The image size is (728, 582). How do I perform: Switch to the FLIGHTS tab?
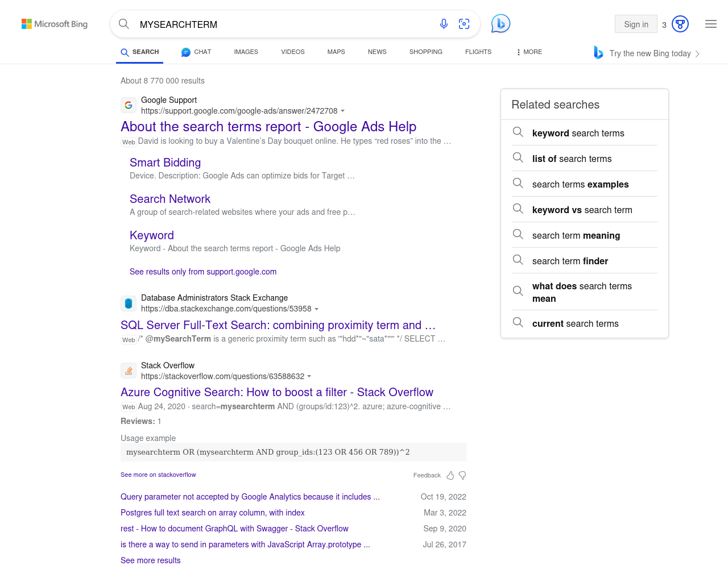[x=478, y=52]
